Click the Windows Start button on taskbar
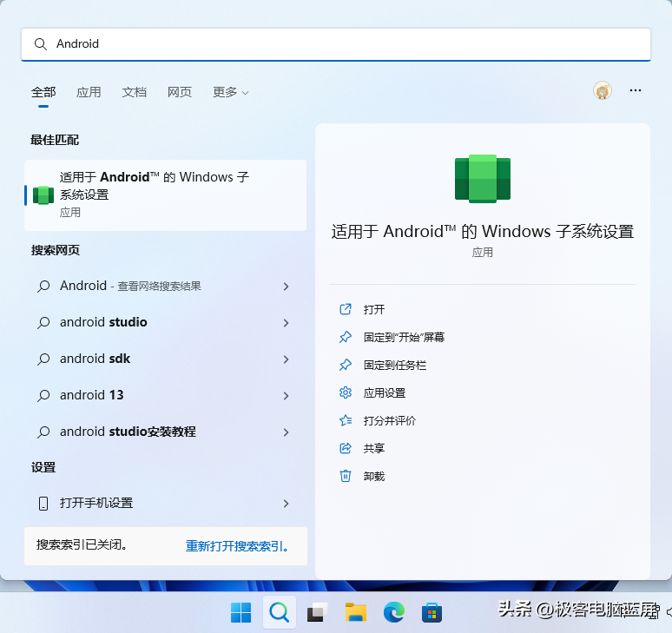 click(240, 612)
